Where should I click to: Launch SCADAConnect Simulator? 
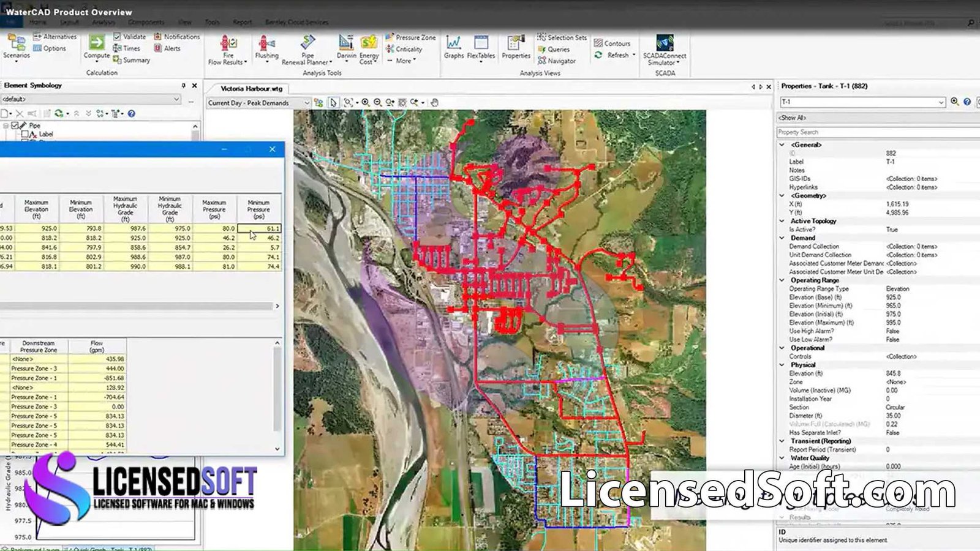point(665,50)
